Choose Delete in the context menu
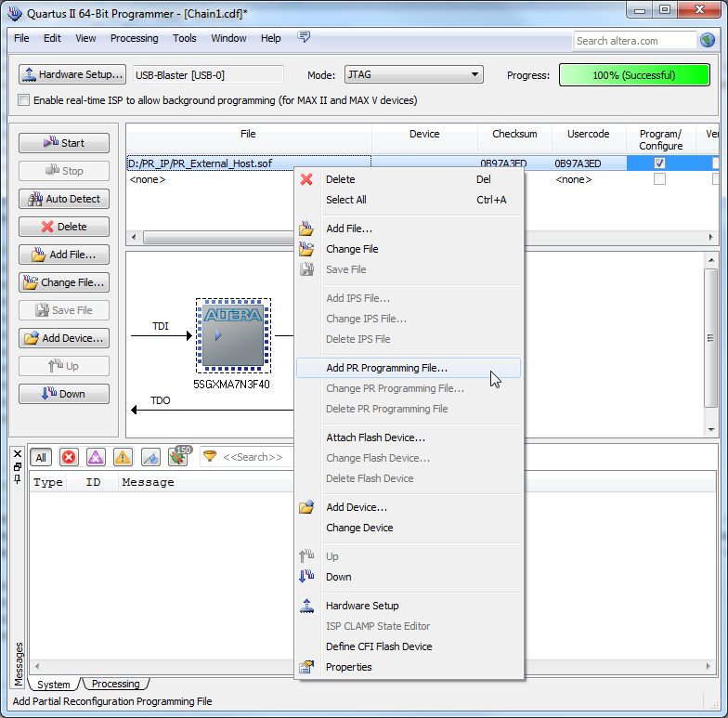728x718 pixels. 409,179
